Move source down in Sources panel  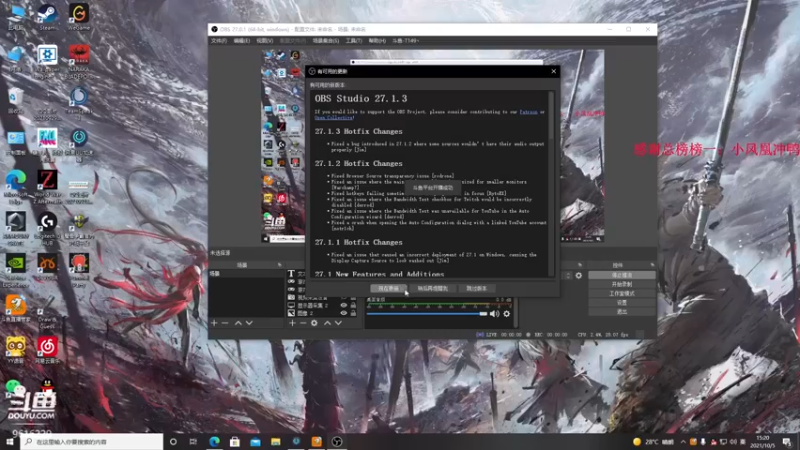[338, 323]
